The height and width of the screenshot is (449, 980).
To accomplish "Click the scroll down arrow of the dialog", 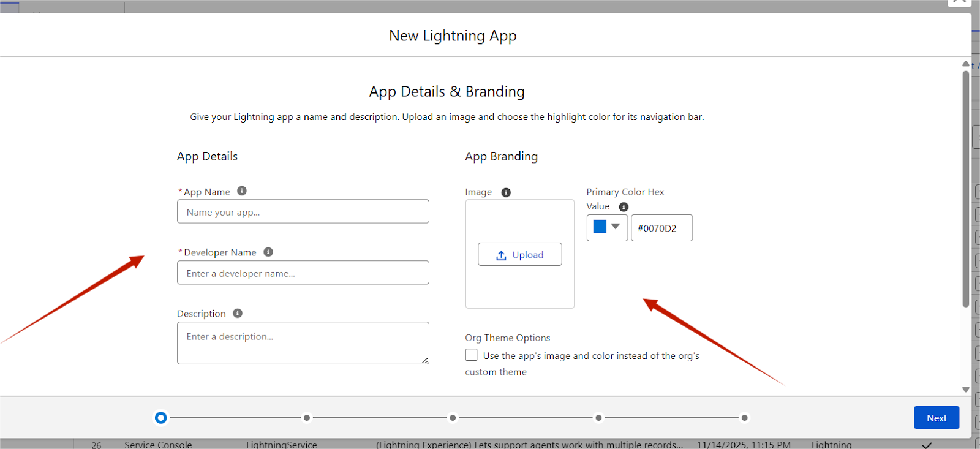I will point(966,390).
